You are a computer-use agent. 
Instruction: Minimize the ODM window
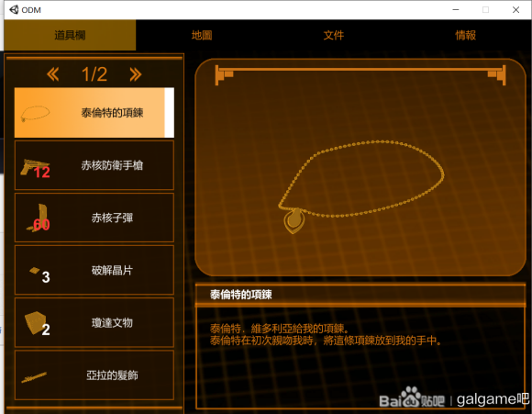(x=456, y=10)
